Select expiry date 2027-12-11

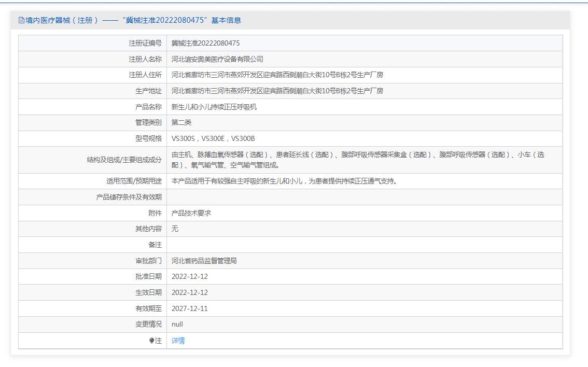pos(190,308)
